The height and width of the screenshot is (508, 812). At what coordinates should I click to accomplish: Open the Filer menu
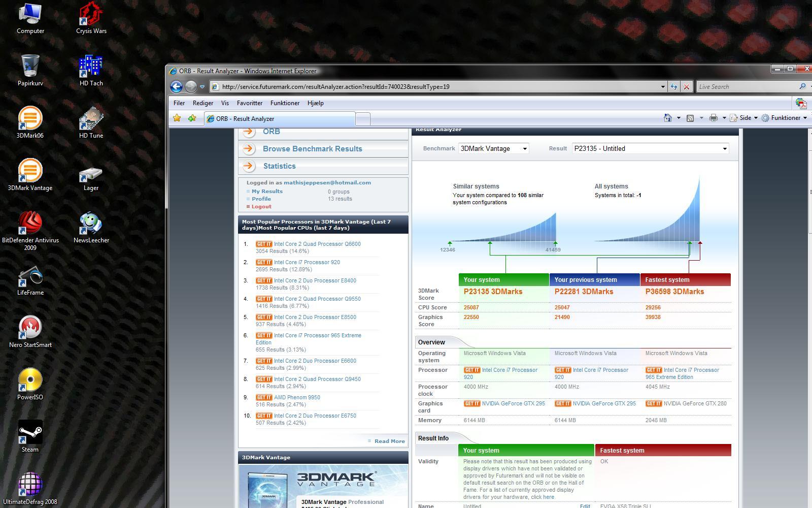tap(179, 103)
